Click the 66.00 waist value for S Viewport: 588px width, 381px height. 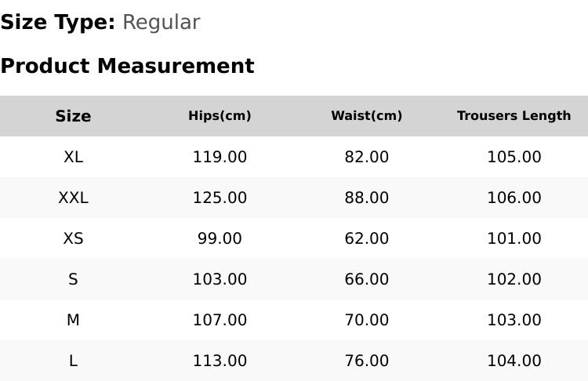[366, 279]
